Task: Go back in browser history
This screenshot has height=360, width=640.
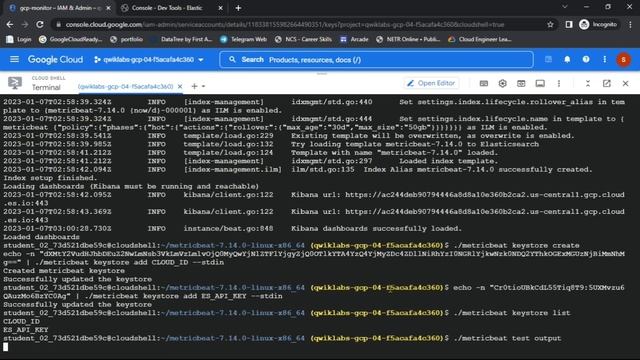Action: [10, 24]
